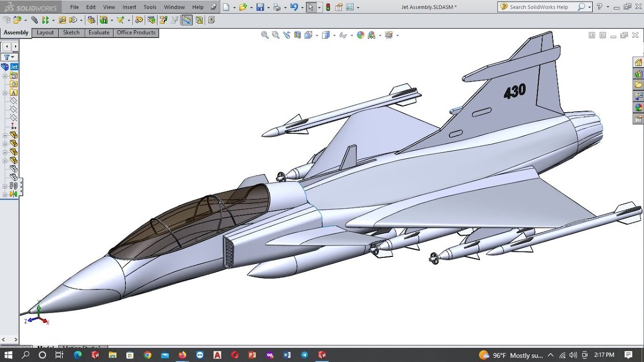Open the Save button dropdown arrow
644x362 pixels.
(x=268, y=7)
